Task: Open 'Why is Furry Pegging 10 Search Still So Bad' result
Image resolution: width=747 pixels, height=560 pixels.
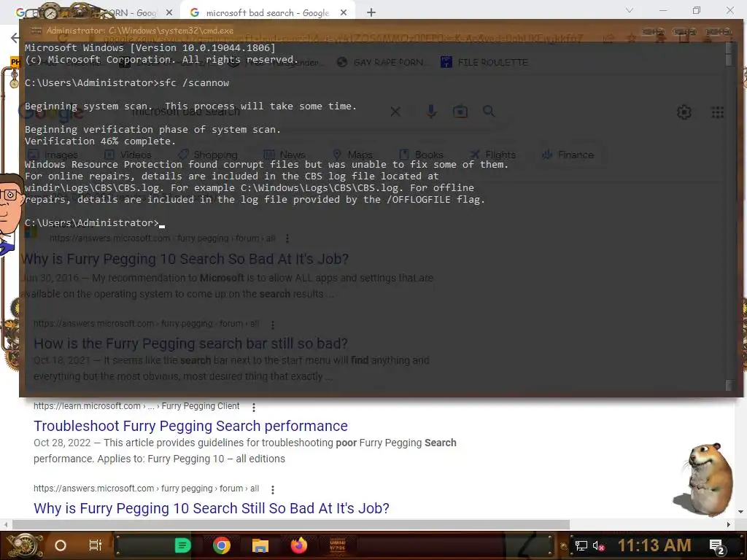Action: coord(212,508)
